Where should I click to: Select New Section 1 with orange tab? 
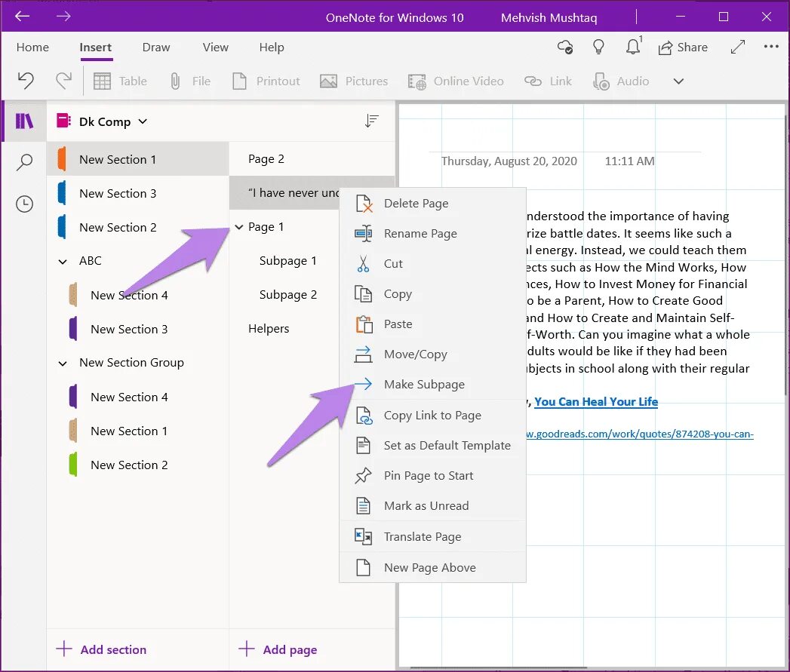tap(138, 159)
